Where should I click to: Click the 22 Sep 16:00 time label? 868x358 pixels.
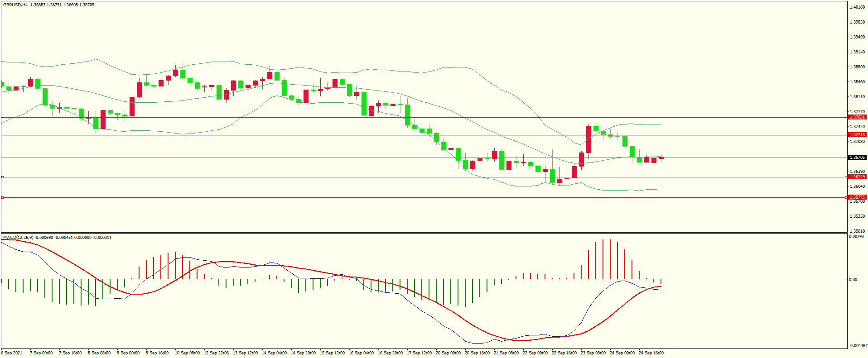(564, 353)
